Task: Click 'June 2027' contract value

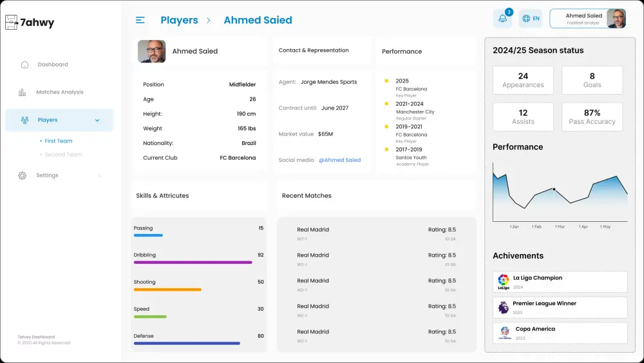Action: pos(335,108)
